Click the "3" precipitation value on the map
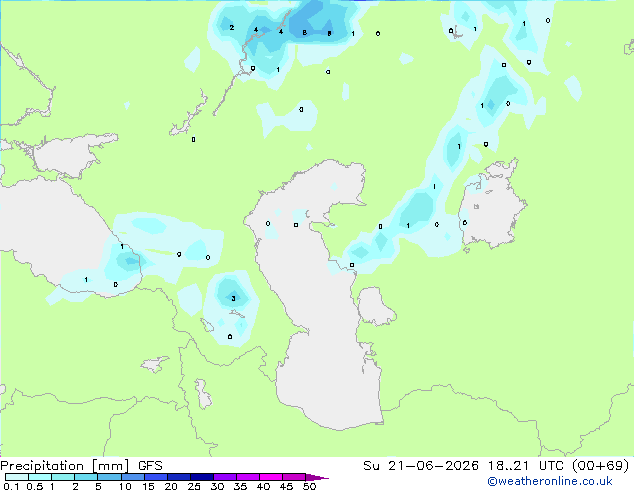This screenshot has width=634, height=490. tap(233, 298)
